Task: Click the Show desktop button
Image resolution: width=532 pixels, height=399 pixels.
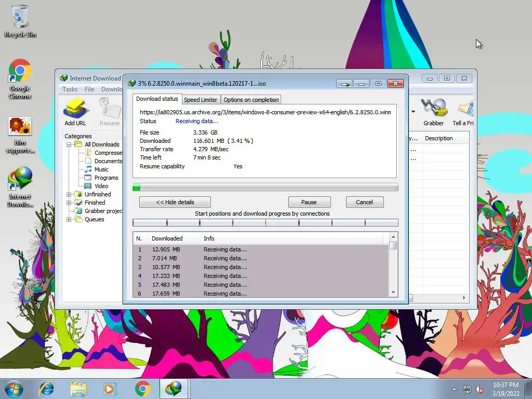Action: click(x=528, y=389)
